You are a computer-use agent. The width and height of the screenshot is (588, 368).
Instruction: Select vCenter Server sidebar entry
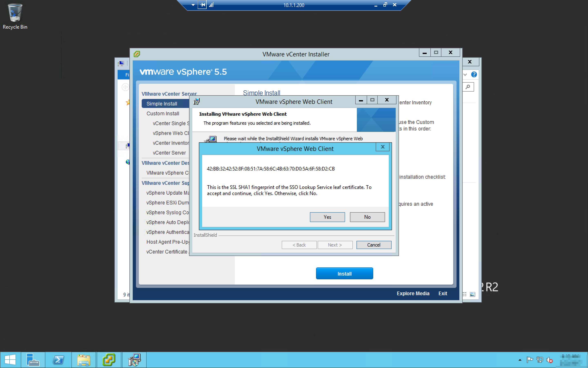pos(169,153)
